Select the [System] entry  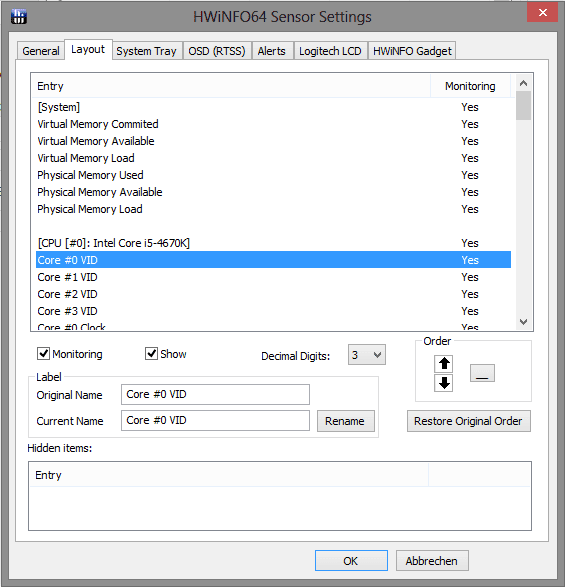point(273,107)
